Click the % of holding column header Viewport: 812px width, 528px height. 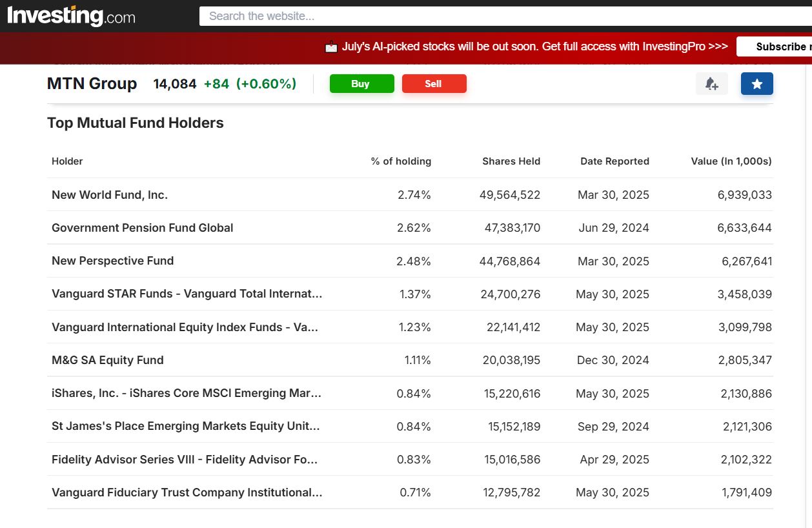pyautogui.click(x=401, y=161)
